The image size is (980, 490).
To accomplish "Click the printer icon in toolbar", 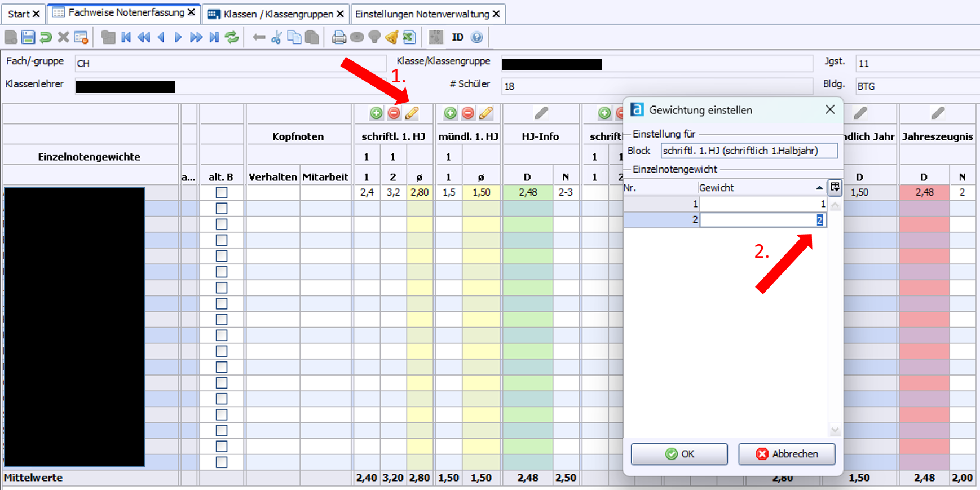I will 338,37.
